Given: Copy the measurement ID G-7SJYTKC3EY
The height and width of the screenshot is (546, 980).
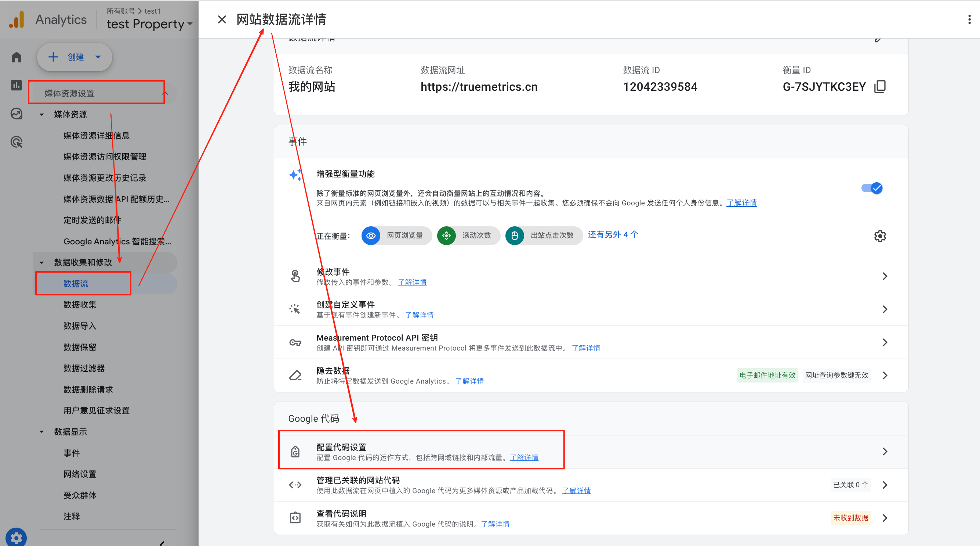Looking at the screenshot, I should coord(880,87).
